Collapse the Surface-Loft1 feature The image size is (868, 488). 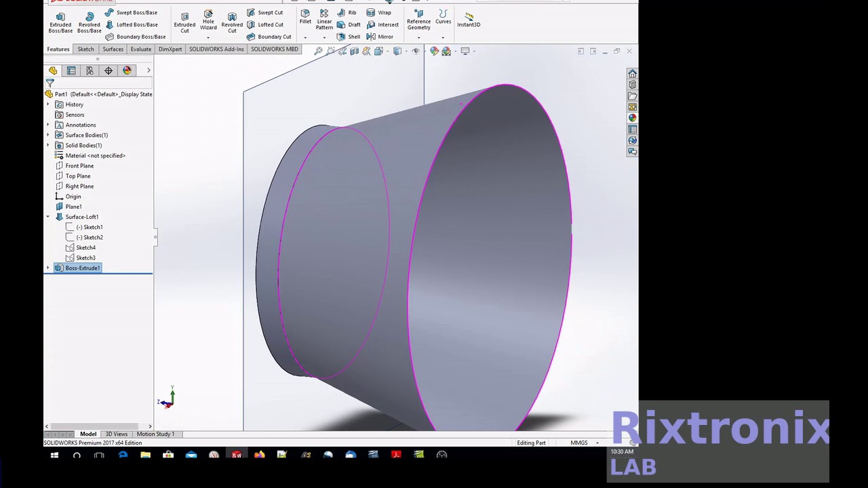tap(48, 217)
